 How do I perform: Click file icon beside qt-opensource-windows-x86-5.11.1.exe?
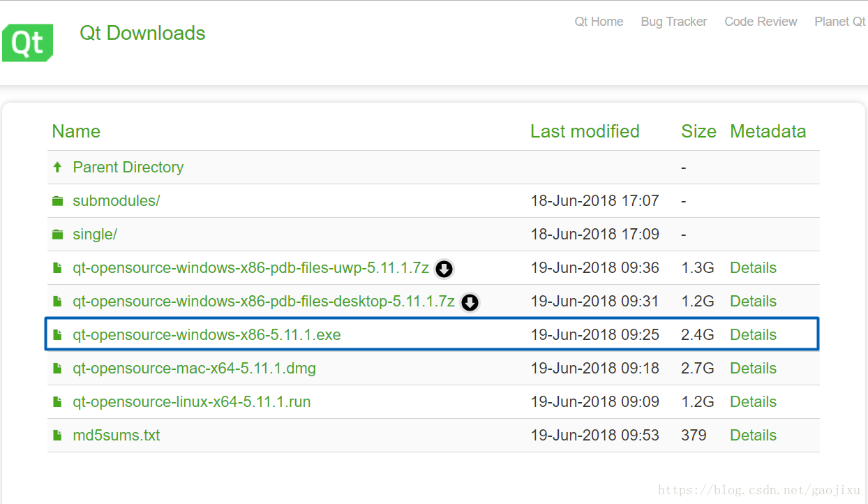[57, 335]
